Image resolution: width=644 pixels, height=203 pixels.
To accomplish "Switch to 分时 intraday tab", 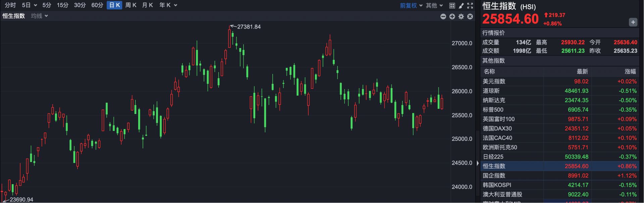I will (10, 5).
